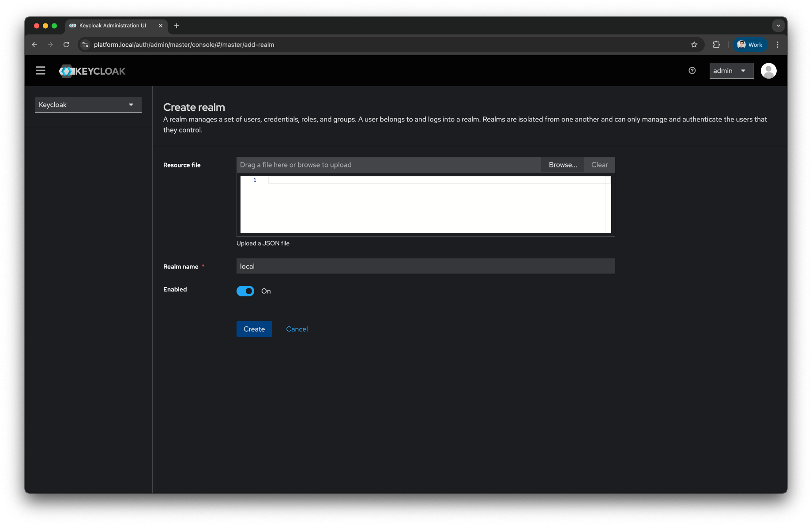Screen dimensions: 812x526
Task: Bookmark this page with the star icon
Action: pyautogui.click(x=694, y=45)
